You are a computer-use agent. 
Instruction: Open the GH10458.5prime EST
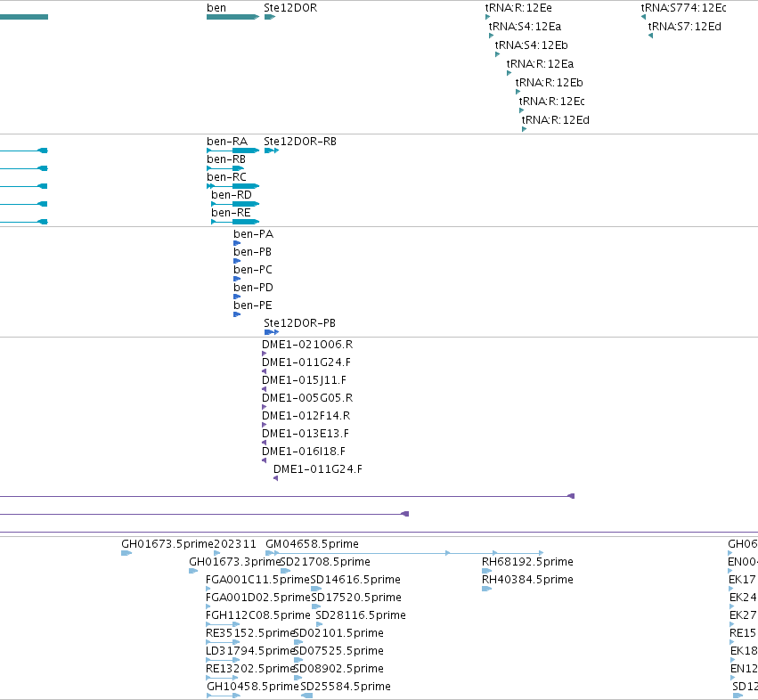pyautogui.click(x=253, y=687)
